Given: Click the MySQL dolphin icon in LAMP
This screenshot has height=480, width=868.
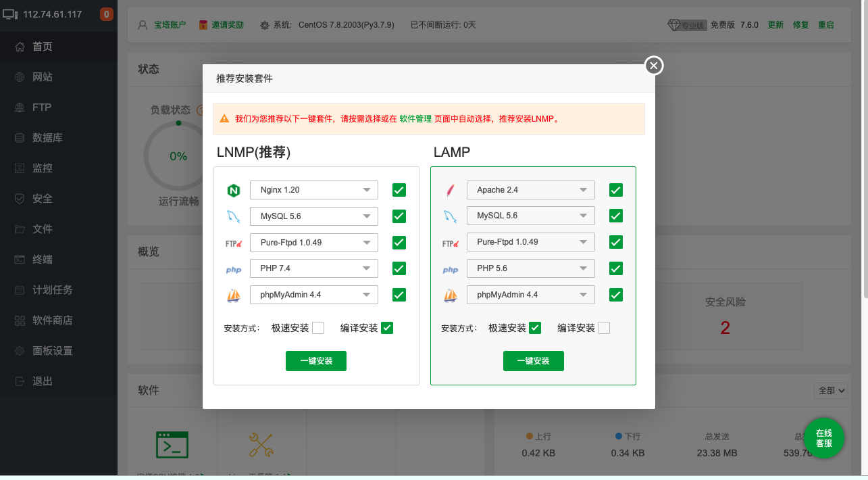Looking at the screenshot, I should pyautogui.click(x=451, y=216).
